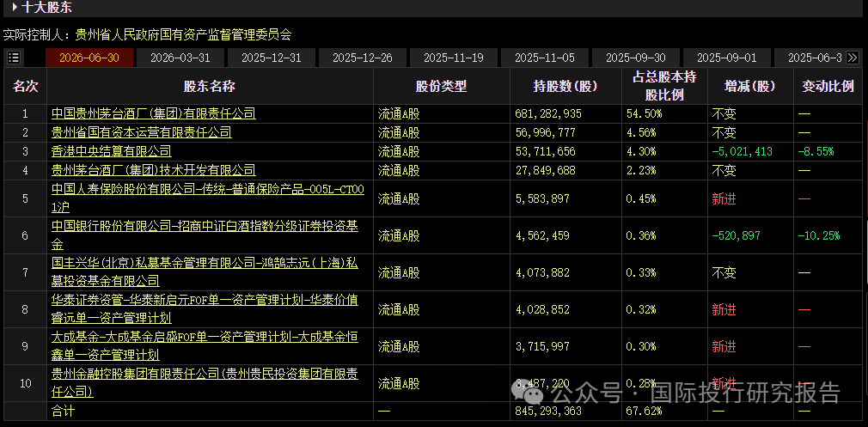The image size is (868, 427).
Task: Select the -10.25% change ratio
Action: [x=819, y=235]
